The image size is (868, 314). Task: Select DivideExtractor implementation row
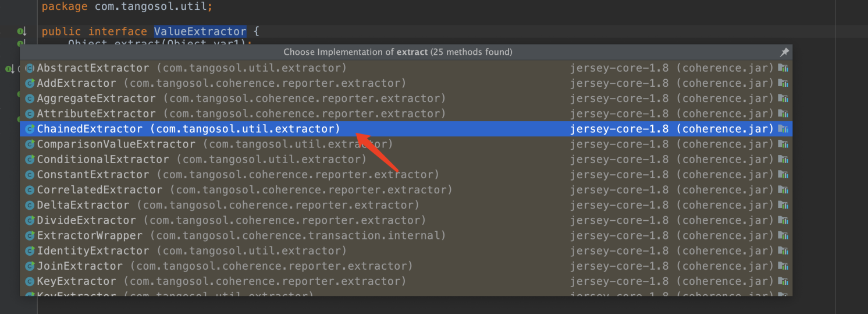pyautogui.click(x=406, y=220)
